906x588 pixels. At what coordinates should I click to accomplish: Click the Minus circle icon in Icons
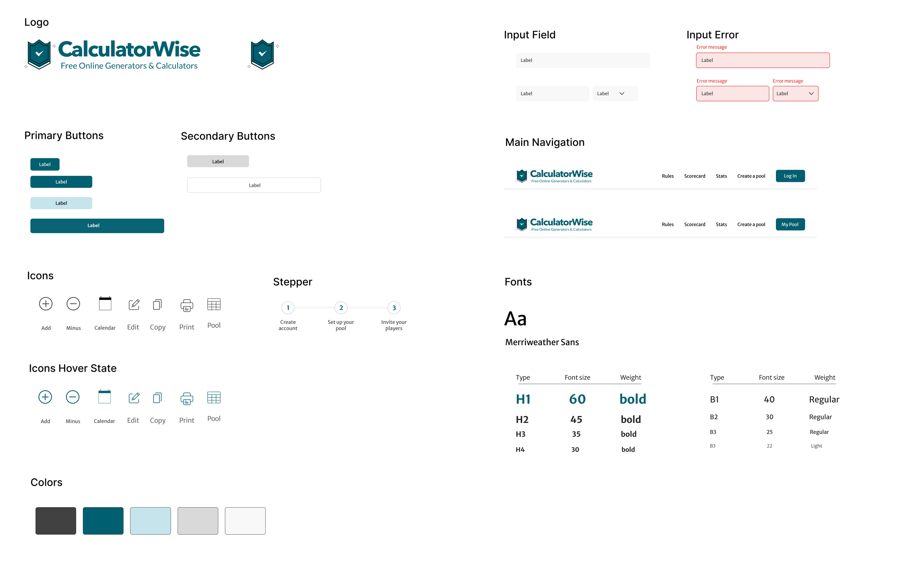point(73,304)
